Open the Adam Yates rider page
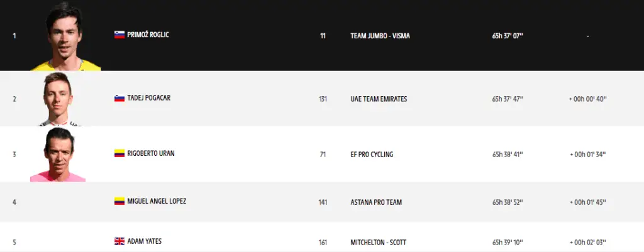This screenshot has width=644, height=252. [x=143, y=241]
